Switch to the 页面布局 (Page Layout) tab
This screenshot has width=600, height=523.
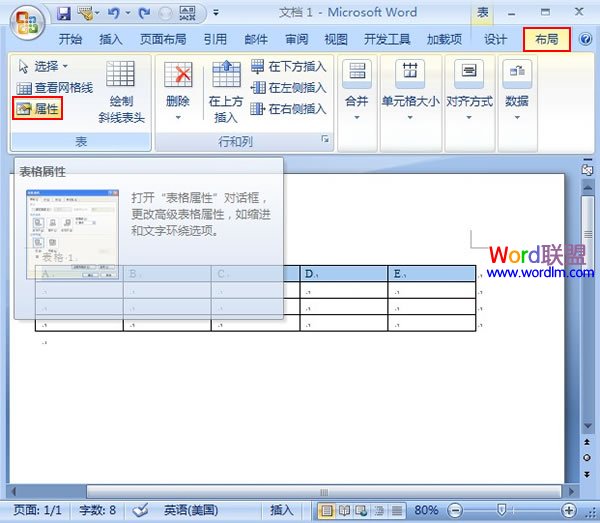click(163, 39)
